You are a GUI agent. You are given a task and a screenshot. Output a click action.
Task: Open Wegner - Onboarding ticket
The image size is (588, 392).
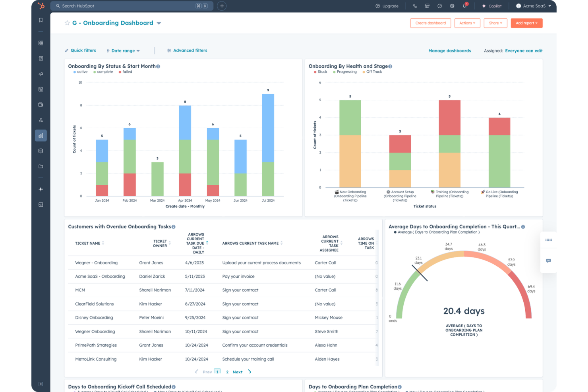coord(96,263)
